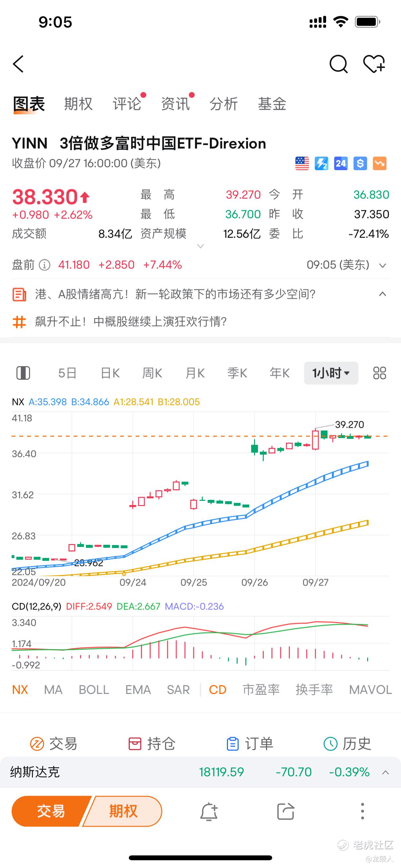The image size is (401, 868).
Task: Tap the orange 交易 button
Action: coord(51,811)
